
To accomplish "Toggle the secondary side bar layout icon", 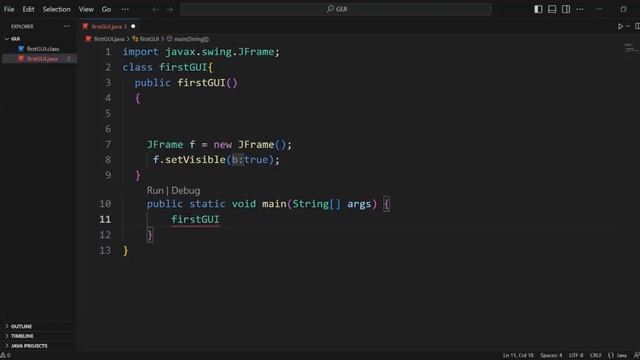I will point(566,9).
